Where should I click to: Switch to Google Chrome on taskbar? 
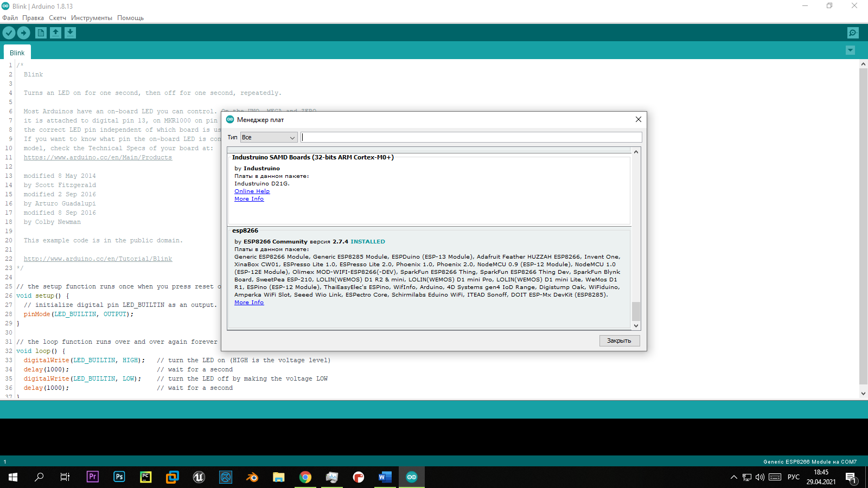[x=305, y=477]
